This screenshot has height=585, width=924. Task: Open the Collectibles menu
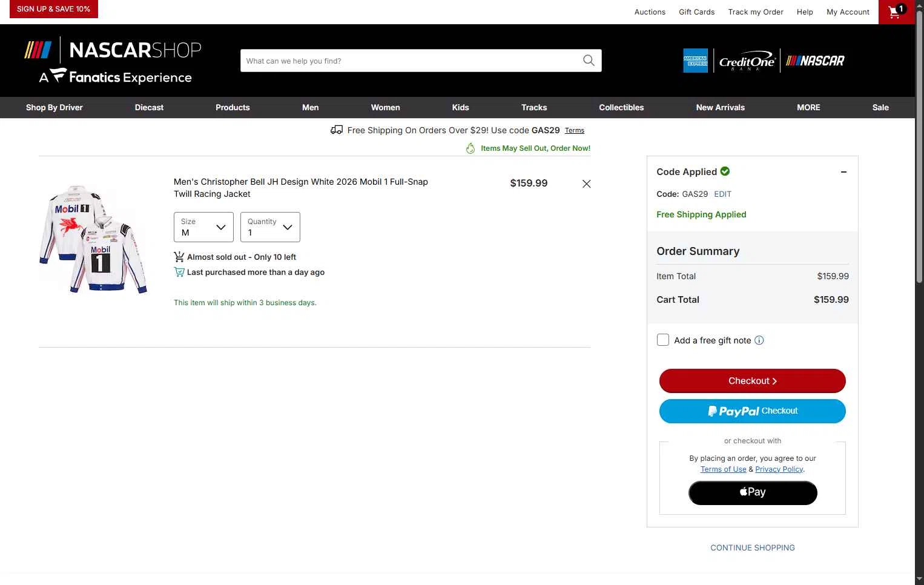click(621, 108)
